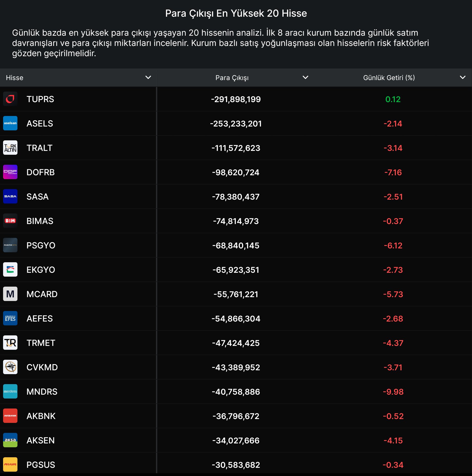Viewport: 472px width, 476px height.
Task: Click the Pegasus logo icon
Action: [x=10, y=465]
